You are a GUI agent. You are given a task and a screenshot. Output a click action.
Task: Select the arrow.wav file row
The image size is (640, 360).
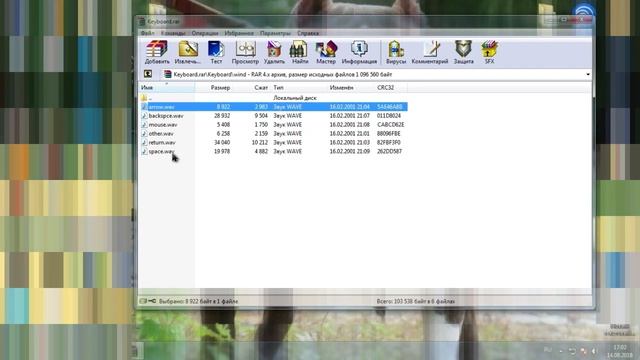273,107
